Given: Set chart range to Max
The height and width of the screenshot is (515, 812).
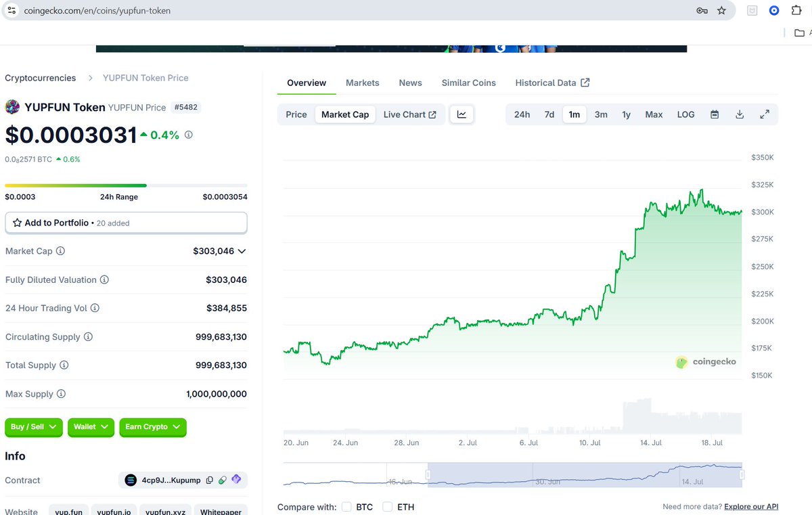Looking at the screenshot, I should (654, 114).
